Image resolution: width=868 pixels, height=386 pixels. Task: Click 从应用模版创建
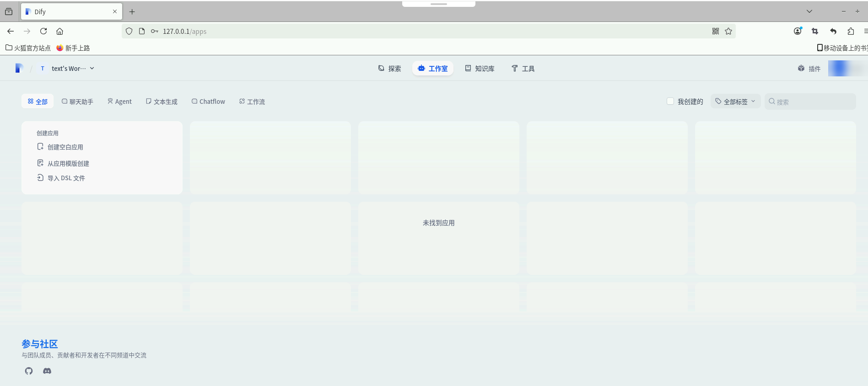[x=63, y=163]
